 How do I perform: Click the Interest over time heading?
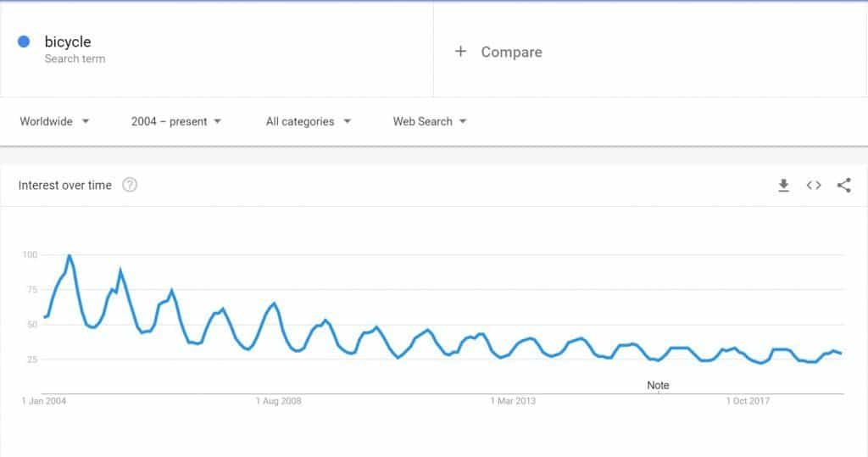point(65,186)
